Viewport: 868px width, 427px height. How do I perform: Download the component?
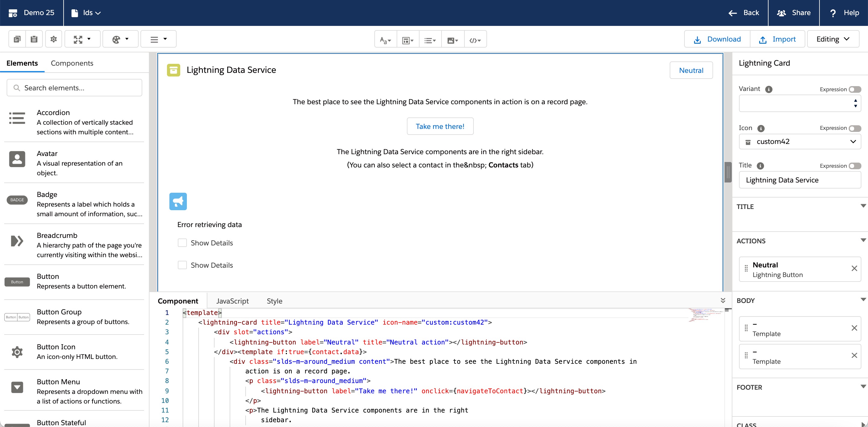(717, 39)
